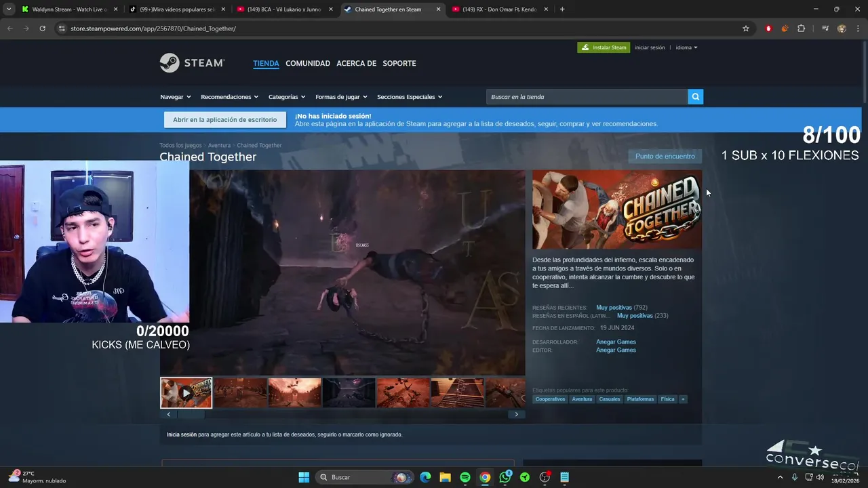Click the microphone icon in system tray

click(x=794, y=477)
